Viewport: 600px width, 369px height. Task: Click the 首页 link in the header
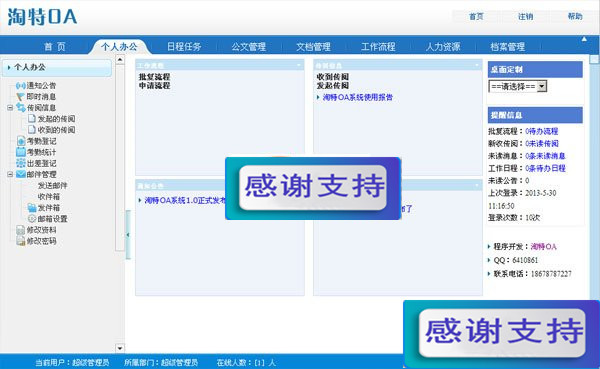click(x=476, y=16)
